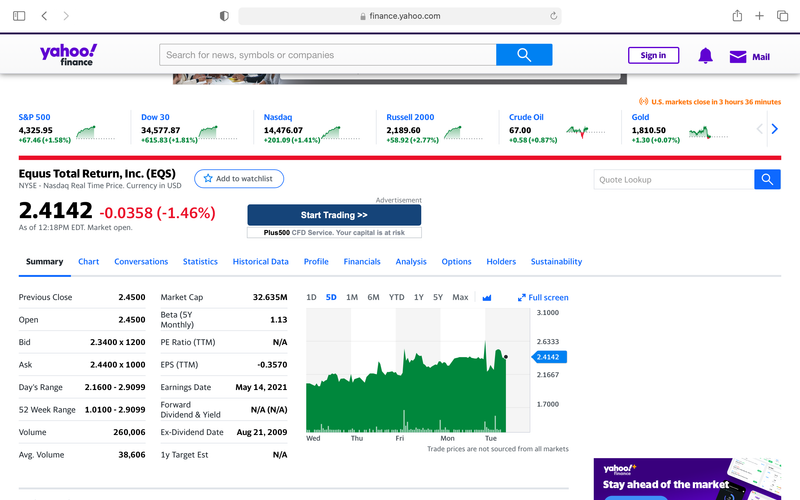
Task: Switch chart type with the area chart icon
Action: (487, 297)
